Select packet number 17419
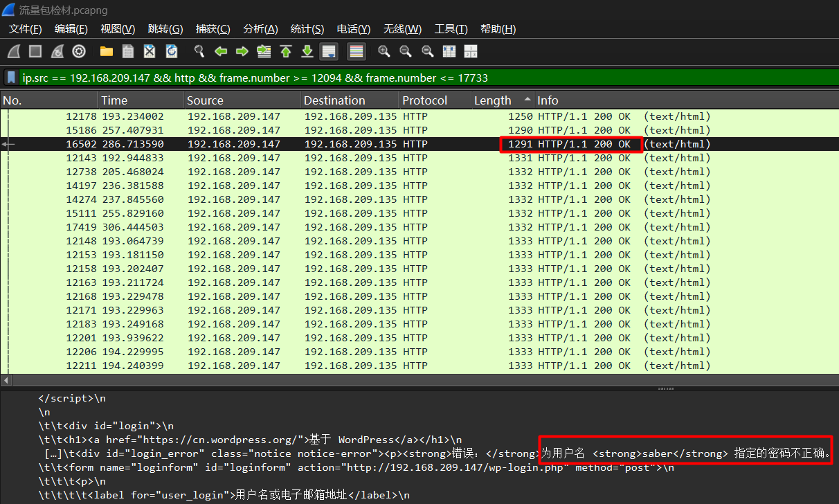This screenshot has width=839, height=504. point(419,227)
